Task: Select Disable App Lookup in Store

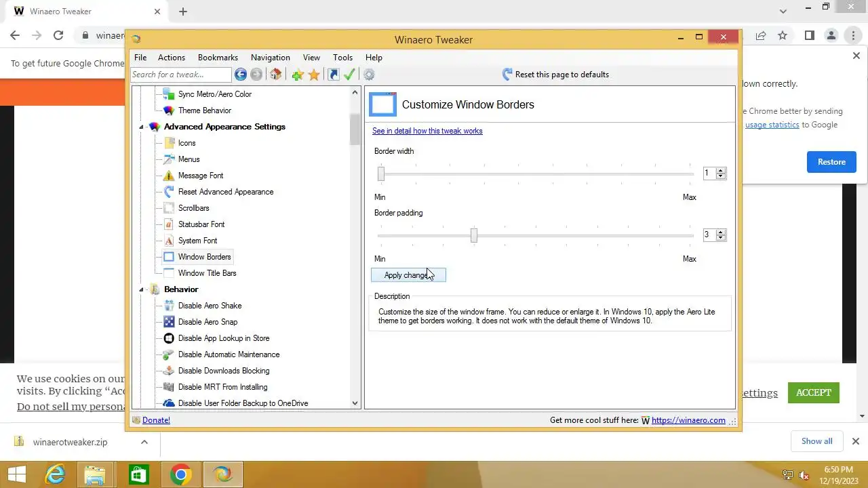Action: (x=224, y=338)
